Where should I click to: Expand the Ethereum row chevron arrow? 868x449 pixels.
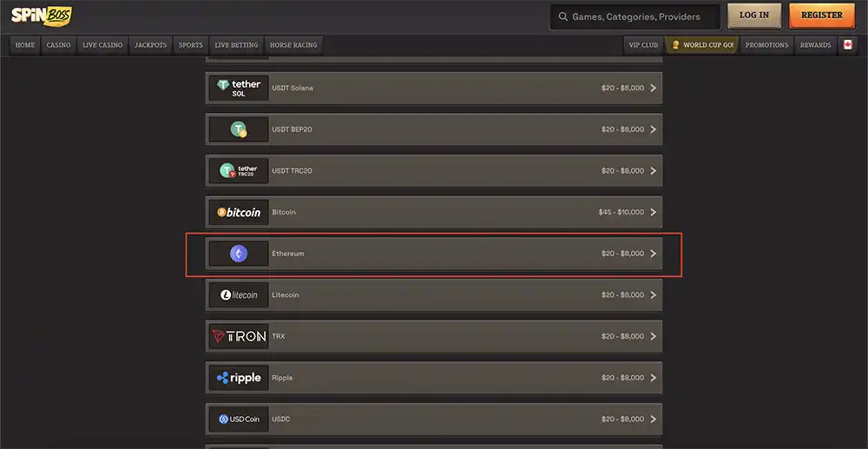click(654, 254)
